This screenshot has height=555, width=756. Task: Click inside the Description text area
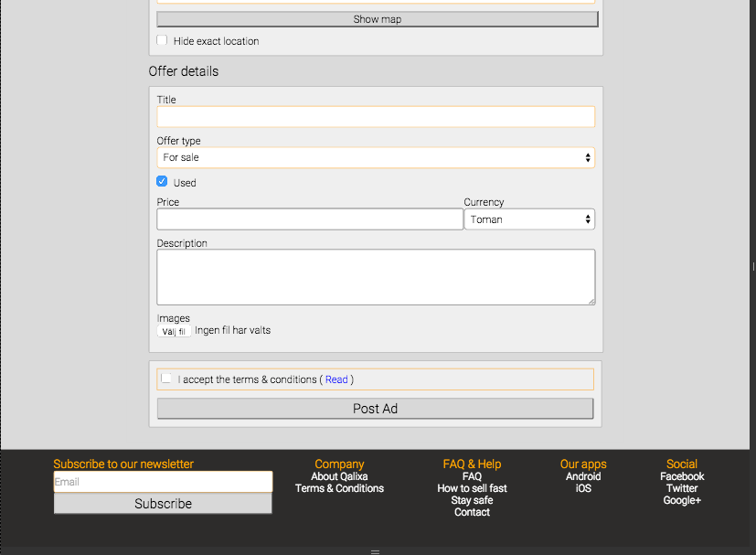[x=376, y=277]
